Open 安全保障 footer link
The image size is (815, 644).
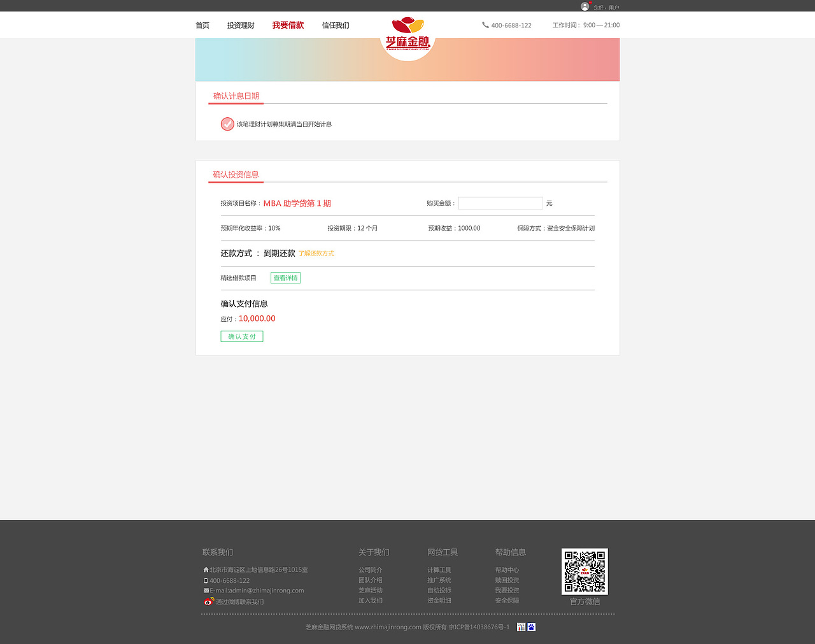(507, 601)
